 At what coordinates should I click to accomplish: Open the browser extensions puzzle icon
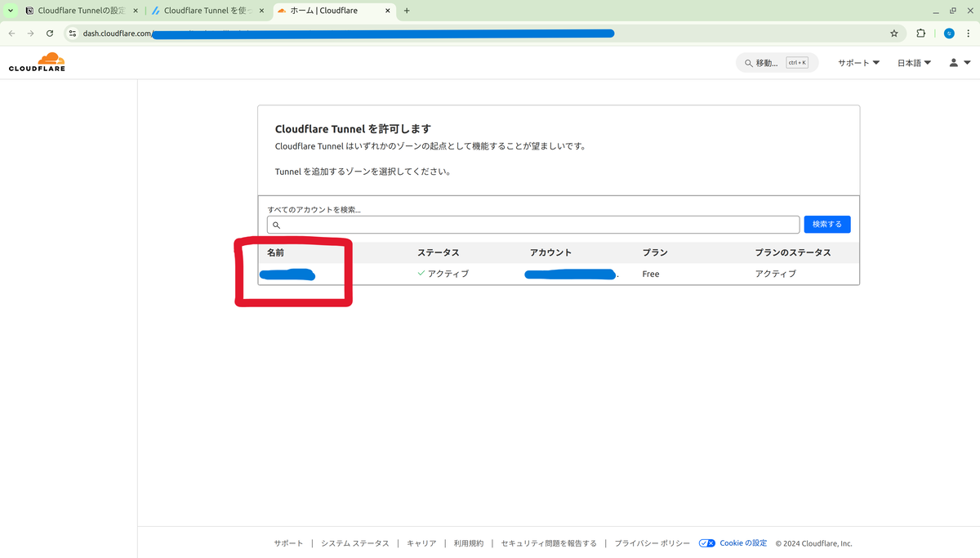pyautogui.click(x=921, y=33)
